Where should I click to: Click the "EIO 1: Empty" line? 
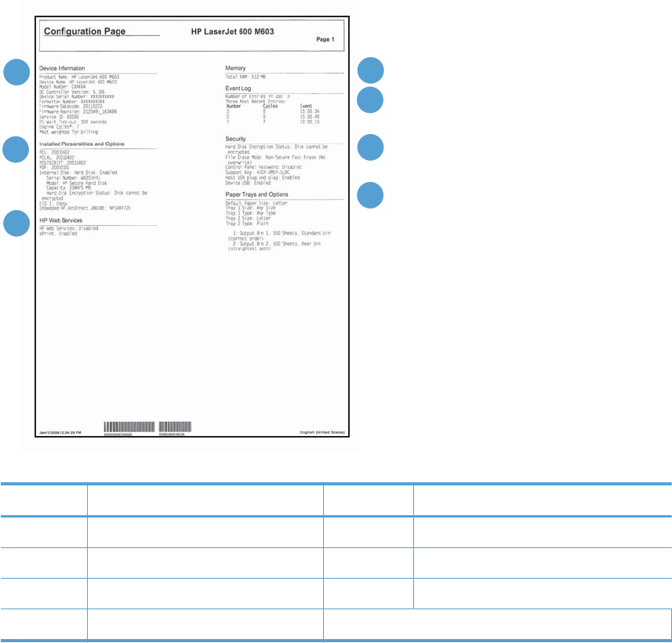53,204
